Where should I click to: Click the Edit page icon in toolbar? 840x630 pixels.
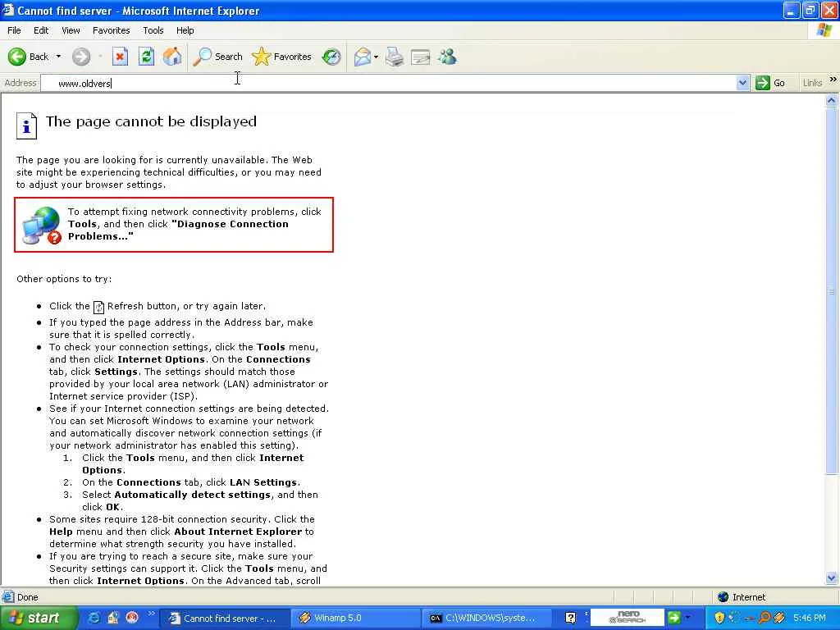[x=421, y=57]
